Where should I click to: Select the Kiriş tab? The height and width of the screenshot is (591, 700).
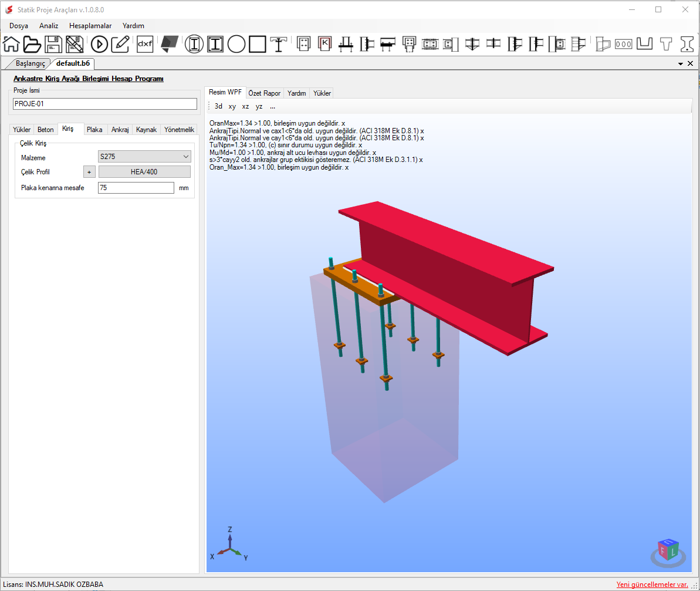(x=68, y=129)
